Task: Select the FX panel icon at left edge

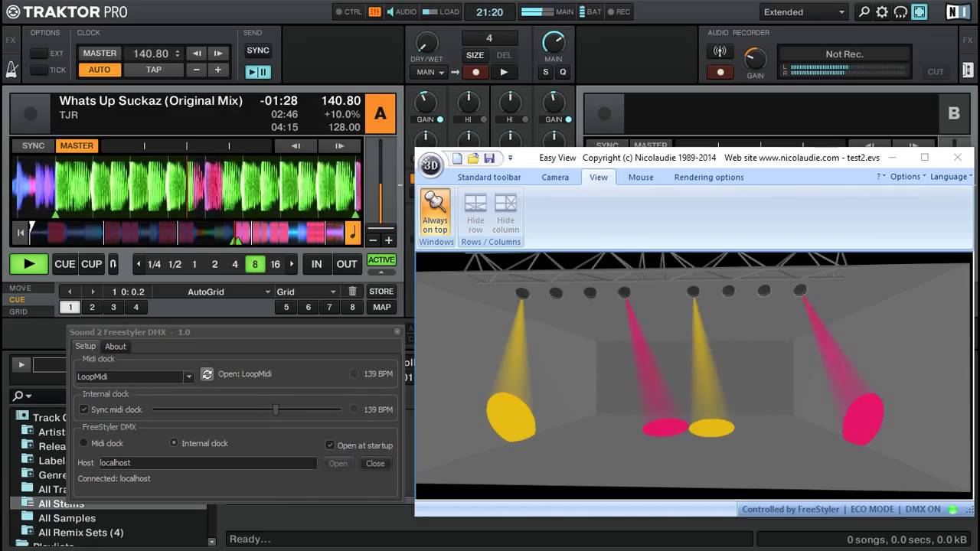Action: coord(11,40)
